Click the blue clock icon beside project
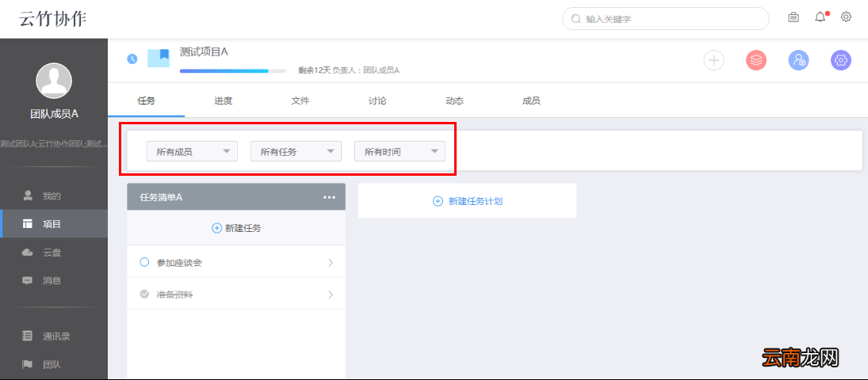 [132, 59]
